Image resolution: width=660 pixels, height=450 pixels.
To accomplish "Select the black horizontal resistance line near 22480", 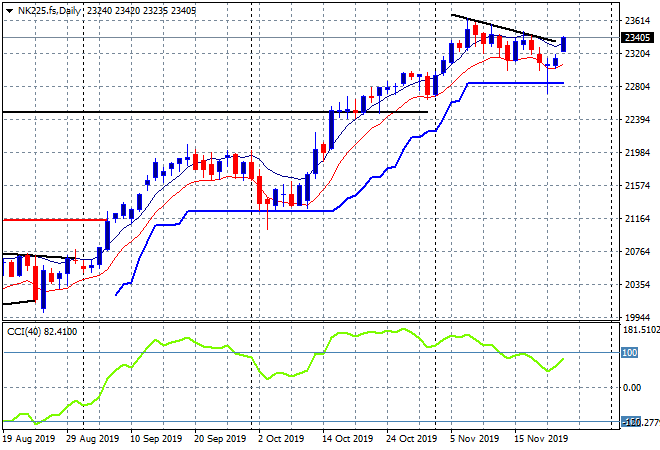I will click(x=215, y=112).
